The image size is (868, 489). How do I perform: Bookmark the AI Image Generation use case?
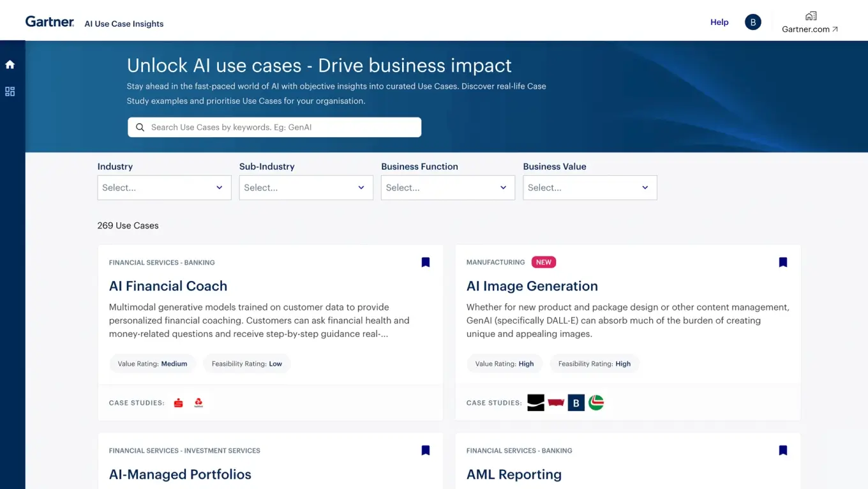pyautogui.click(x=782, y=262)
